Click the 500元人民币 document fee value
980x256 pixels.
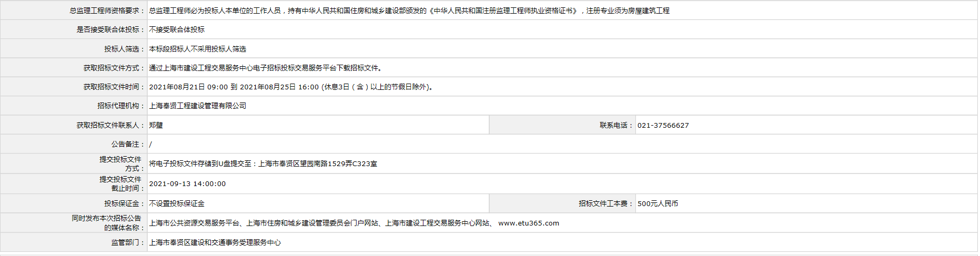click(x=658, y=204)
